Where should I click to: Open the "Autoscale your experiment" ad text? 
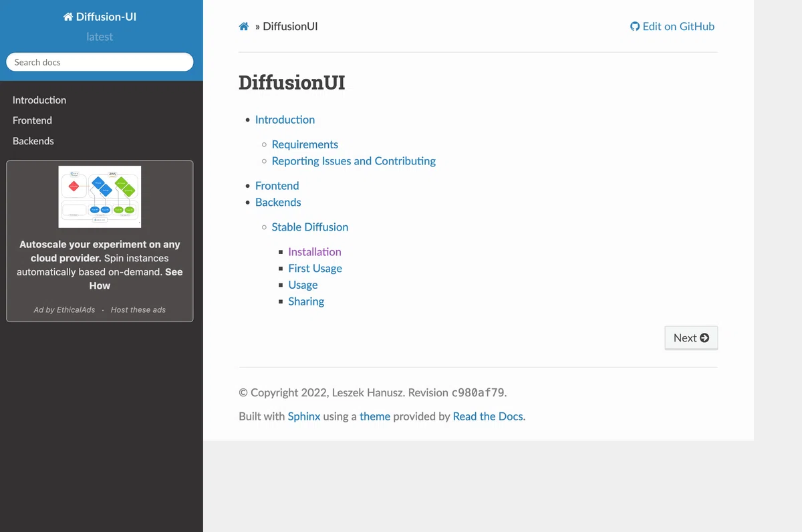tap(100, 265)
